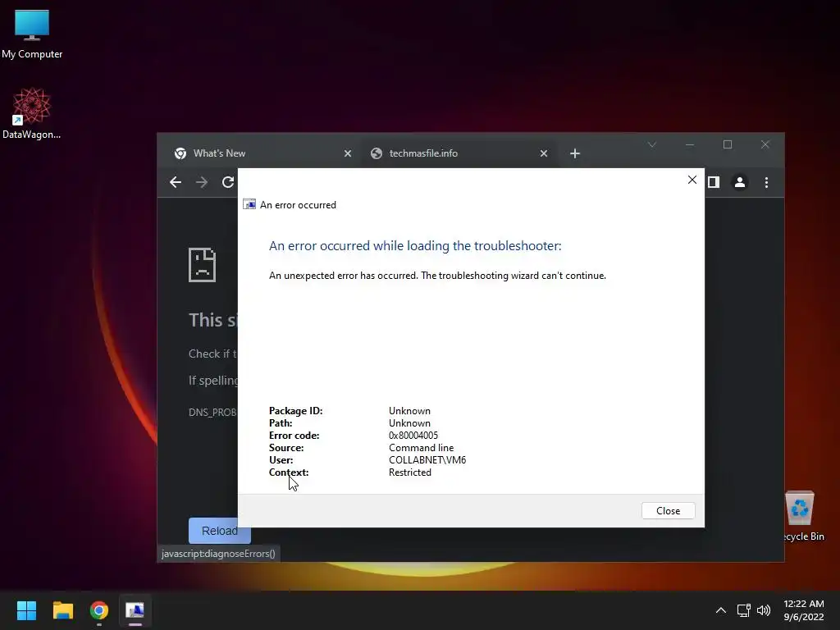Click the Chrome back arrow

pyautogui.click(x=176, y=183)
